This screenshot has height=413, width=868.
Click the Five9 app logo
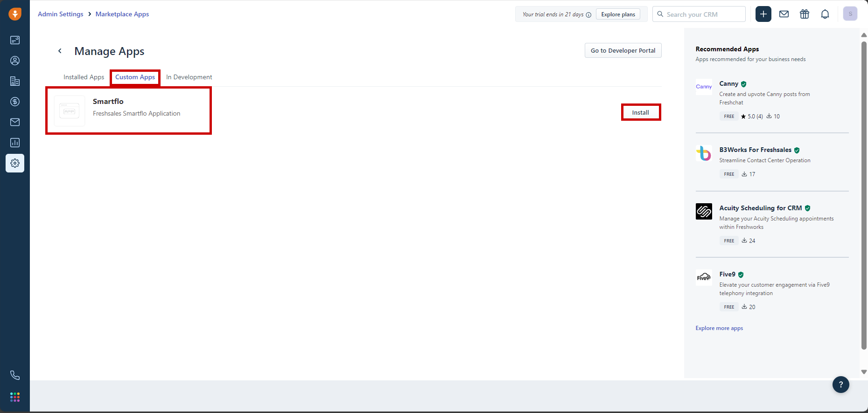704,277
